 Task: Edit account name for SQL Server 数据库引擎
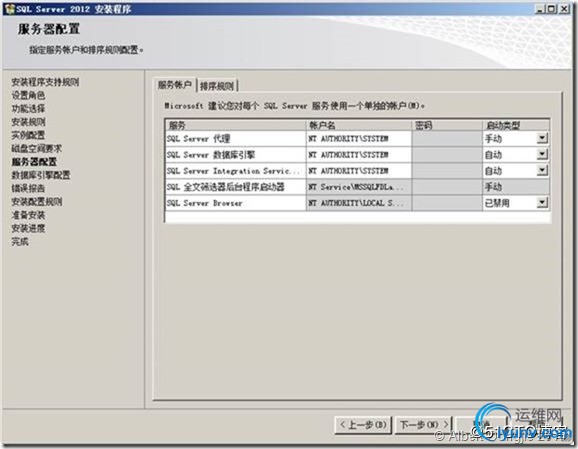tap(359, 154)
